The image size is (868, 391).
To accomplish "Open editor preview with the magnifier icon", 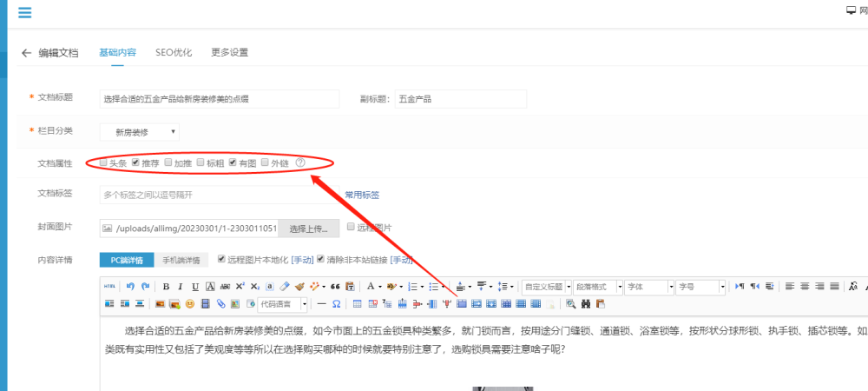I will click(x=571, y=304).
